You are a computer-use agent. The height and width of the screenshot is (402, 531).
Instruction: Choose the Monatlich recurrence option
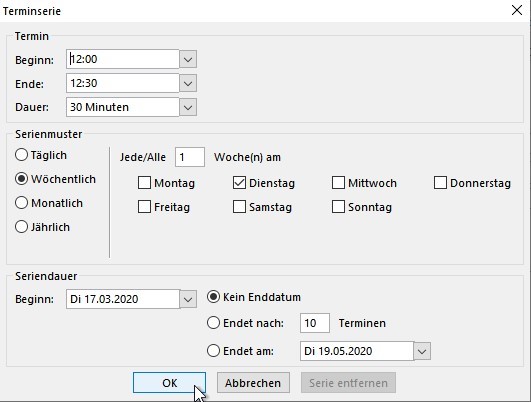coord(21,203)
